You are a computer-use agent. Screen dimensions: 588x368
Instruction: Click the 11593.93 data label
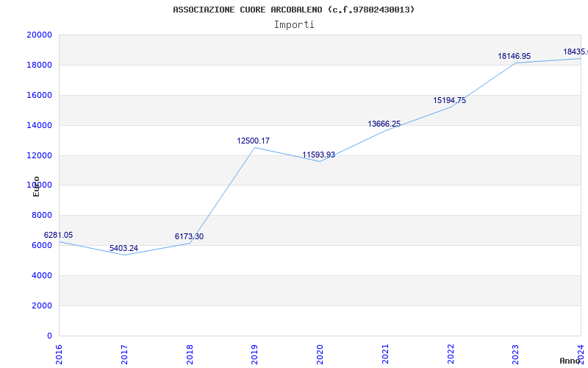tap(319, 155)
